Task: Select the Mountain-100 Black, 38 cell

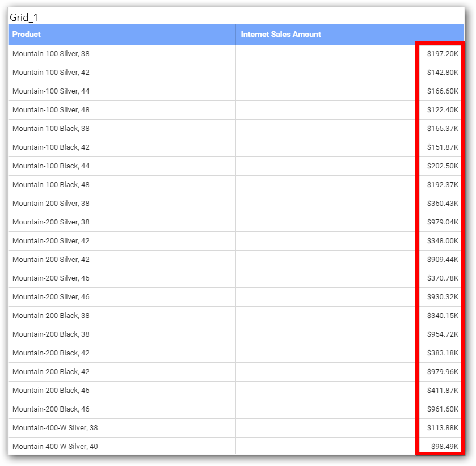Action: click(x=51, y=129)
